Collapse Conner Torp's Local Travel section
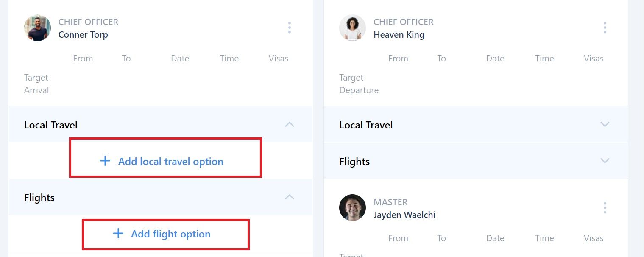 (x=290, y=125)
